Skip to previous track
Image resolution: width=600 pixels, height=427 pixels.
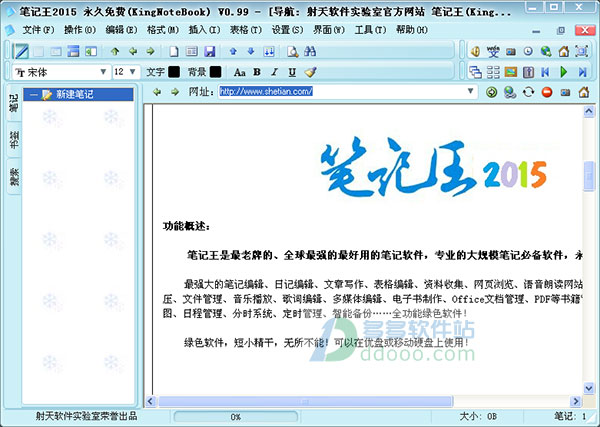pos(546,72)
